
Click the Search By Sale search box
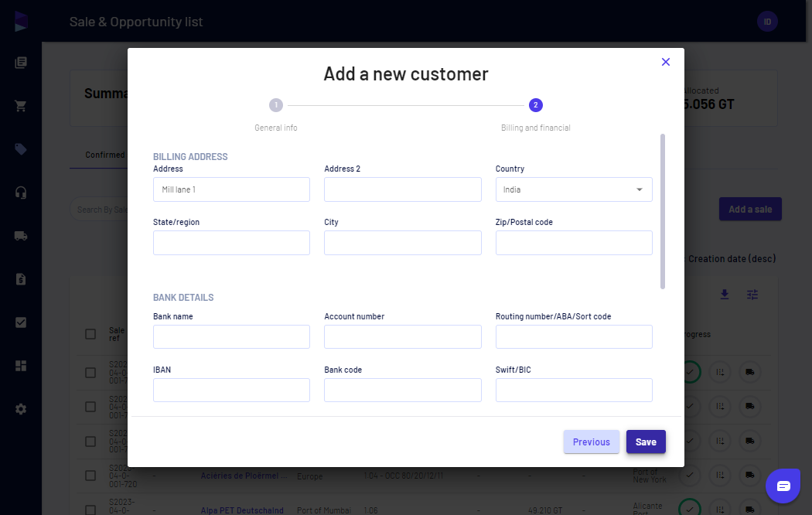100,210
